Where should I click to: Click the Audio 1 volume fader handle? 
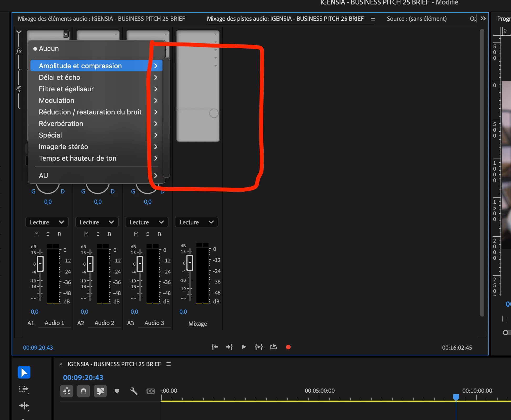tap(40, 264)
